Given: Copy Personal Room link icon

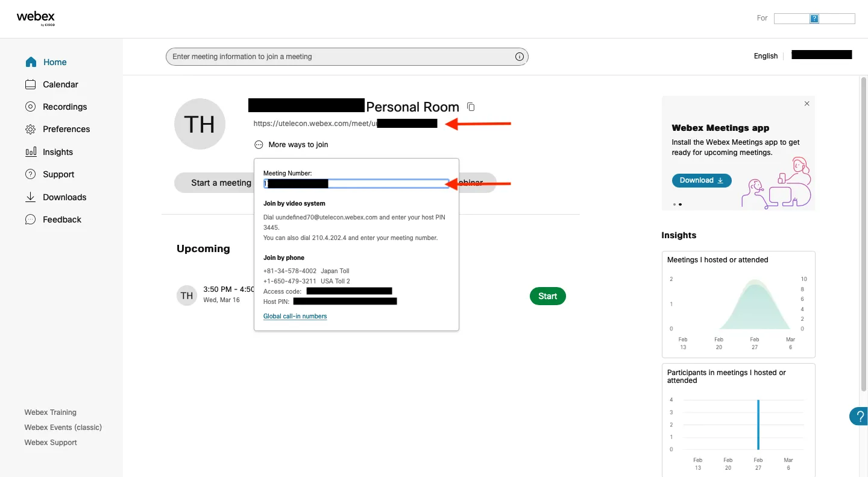Looking at the screenshot, I should pyautogui.click(x=471, y=107).
